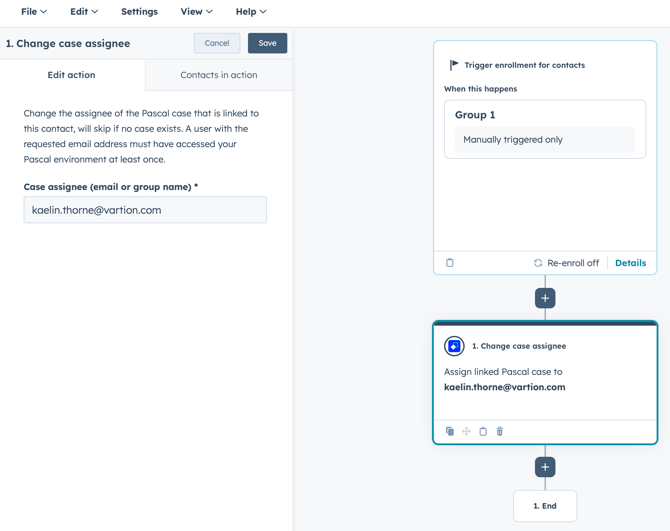The height and width of the screenshot is (531, 670).
Task: Open the File dropdown menu
Action: (34, 12)
